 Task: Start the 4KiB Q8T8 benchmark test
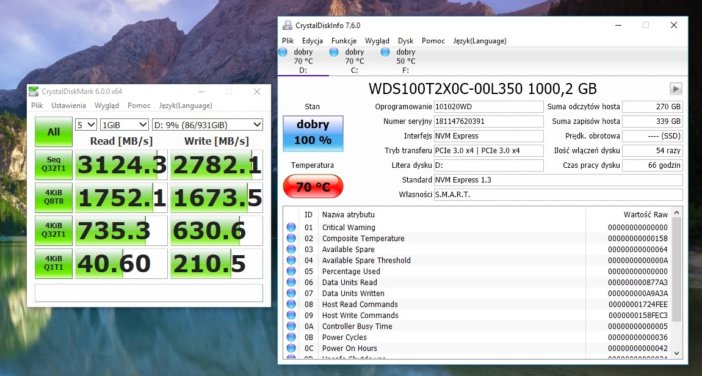[x=54, y=197]
